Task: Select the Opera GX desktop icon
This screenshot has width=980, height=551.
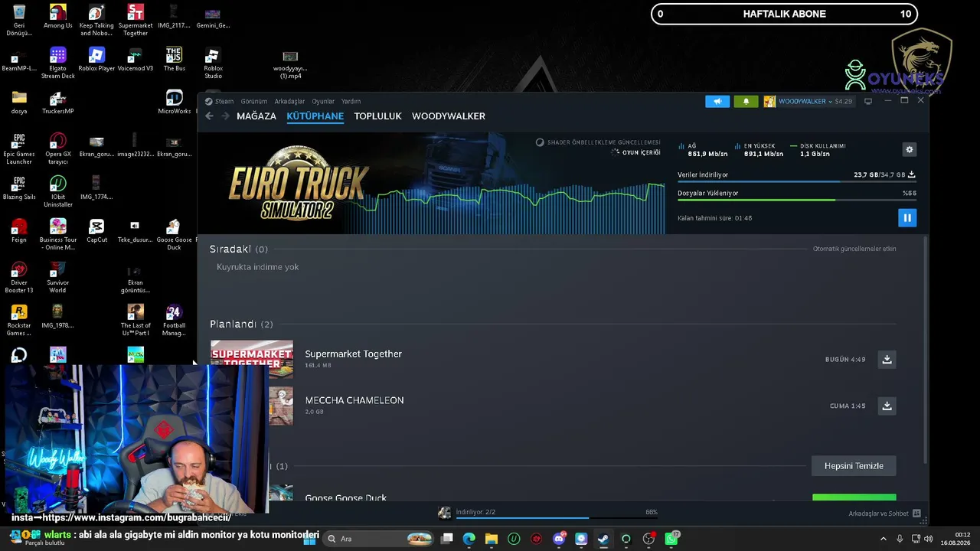Action: (58, 148)
